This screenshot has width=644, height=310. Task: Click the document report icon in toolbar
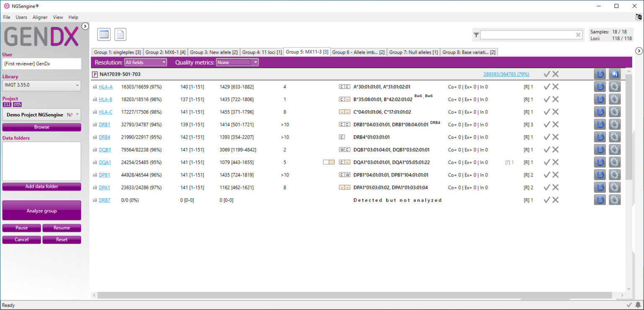click(x=120, y=34)
